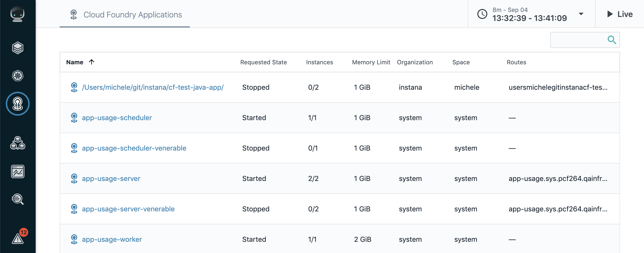Open the Kubernetes sidebar icon
The image size is (644, 253).
click(17, 76)
